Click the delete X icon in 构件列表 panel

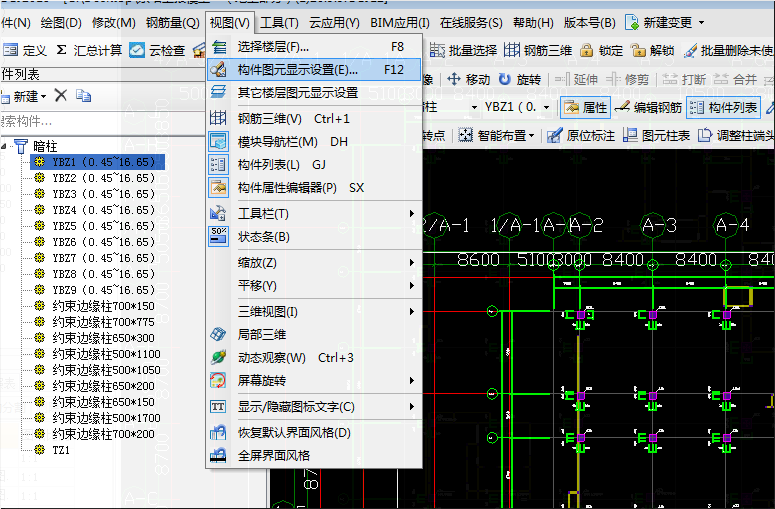point(61,95)
